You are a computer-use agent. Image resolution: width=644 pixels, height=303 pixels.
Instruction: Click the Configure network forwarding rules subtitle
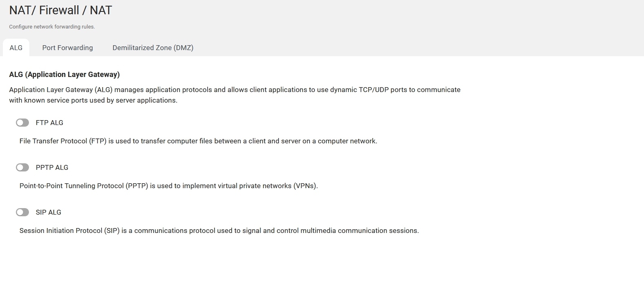point(52,27)
